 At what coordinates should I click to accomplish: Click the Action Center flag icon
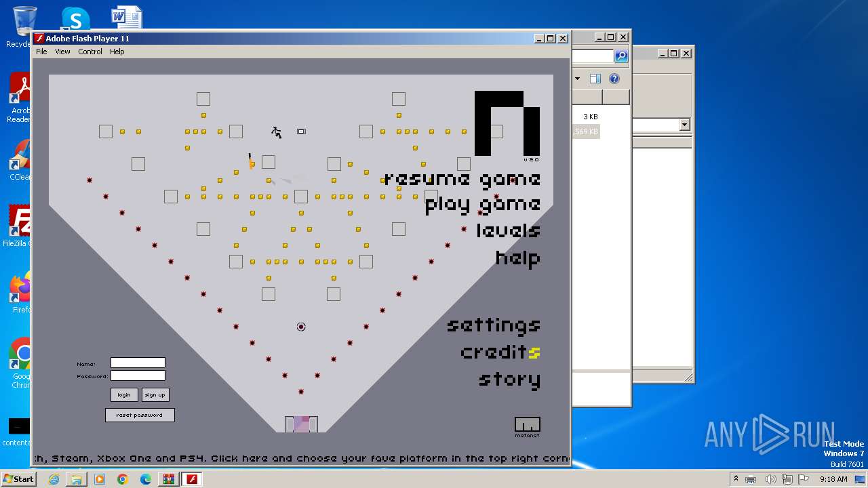click(804, 479)
